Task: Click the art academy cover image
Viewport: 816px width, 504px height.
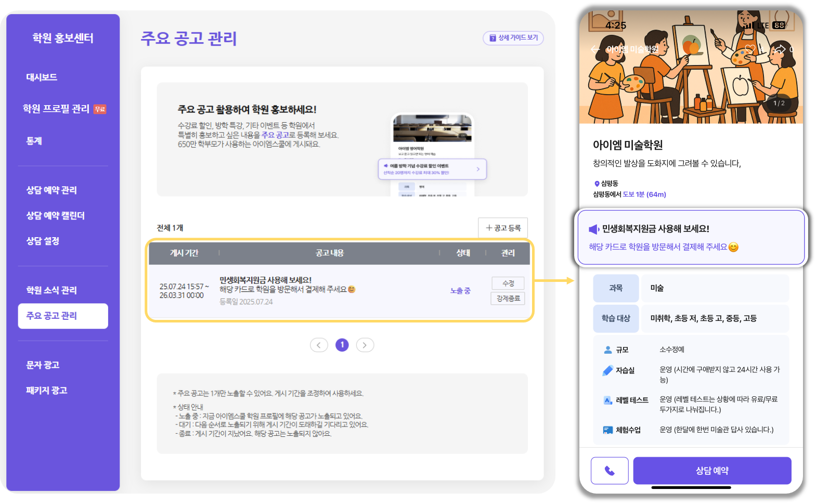Action: (691, 68)
